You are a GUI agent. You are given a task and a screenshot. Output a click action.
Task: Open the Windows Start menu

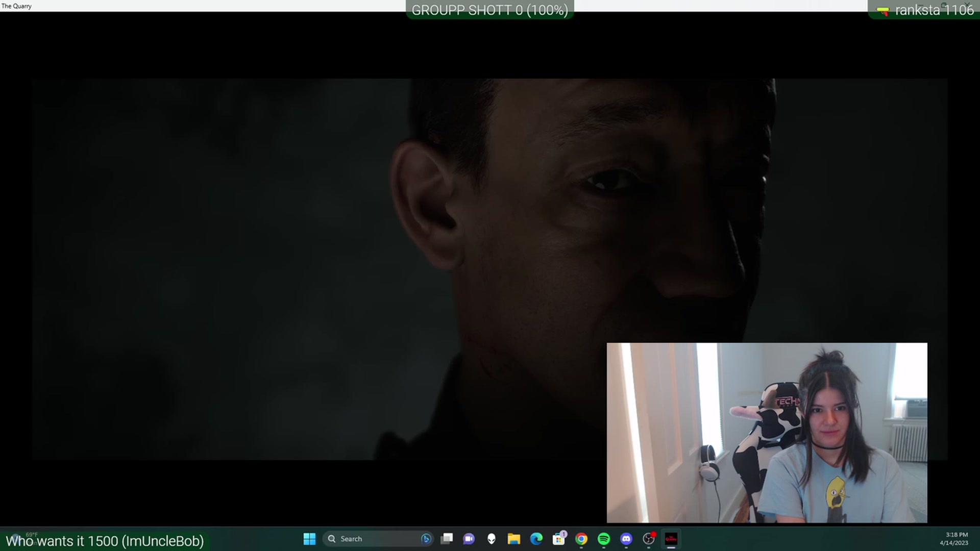point(309,539)
